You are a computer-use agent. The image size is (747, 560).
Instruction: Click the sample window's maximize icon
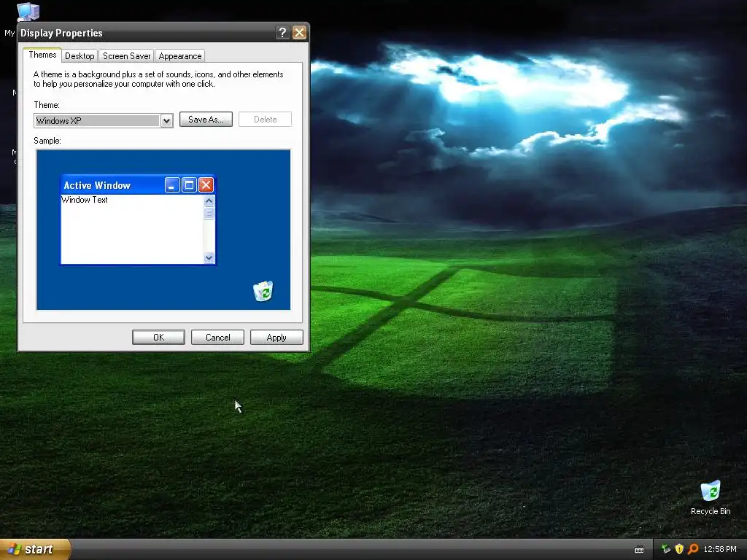click(189, 184)
